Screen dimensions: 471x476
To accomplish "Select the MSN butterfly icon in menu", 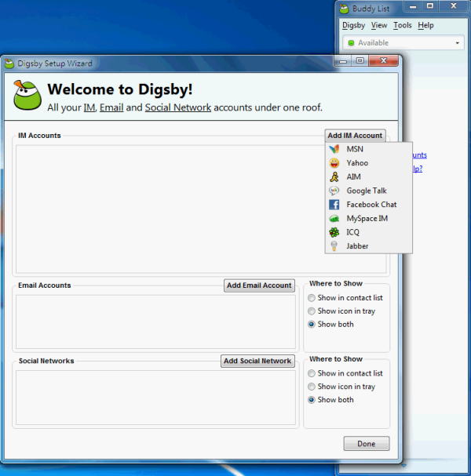I will [x=334, y=149].
